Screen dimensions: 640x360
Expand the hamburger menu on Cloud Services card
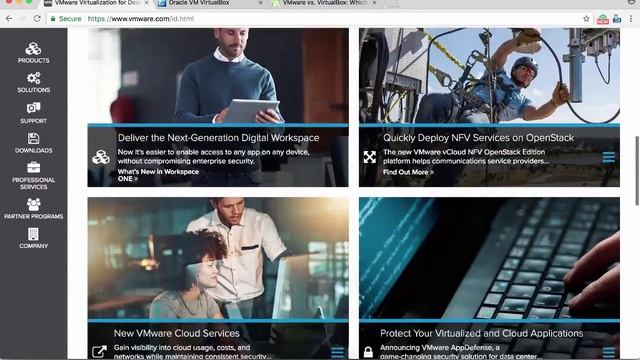pyautogui.click(x=338, y=352)
